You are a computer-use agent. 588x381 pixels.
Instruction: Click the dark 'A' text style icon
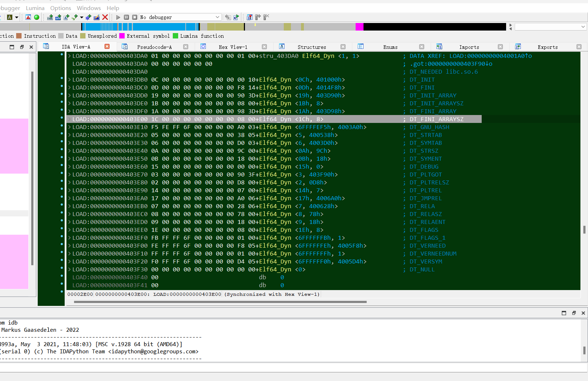10,17
